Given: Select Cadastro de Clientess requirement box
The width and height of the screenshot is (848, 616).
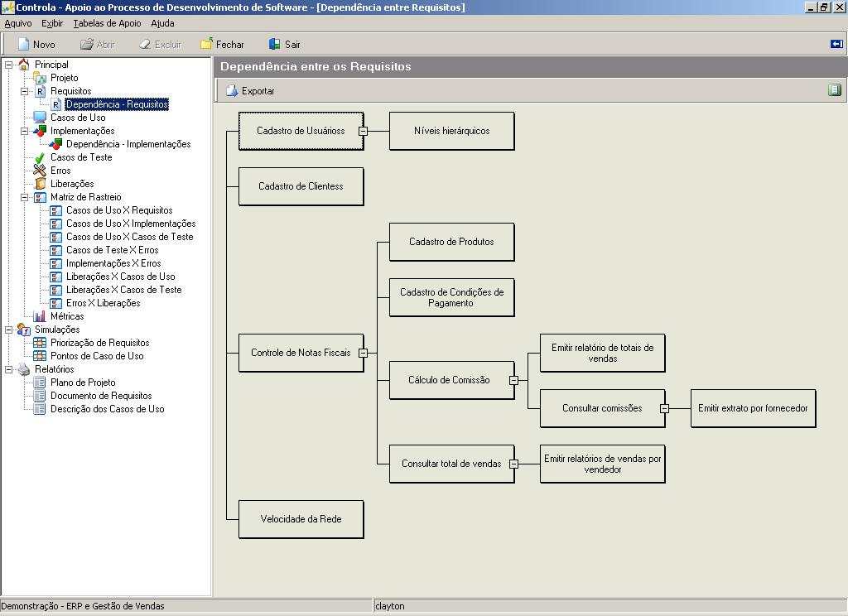Looking at the screenshot, I should coord(301,186).
